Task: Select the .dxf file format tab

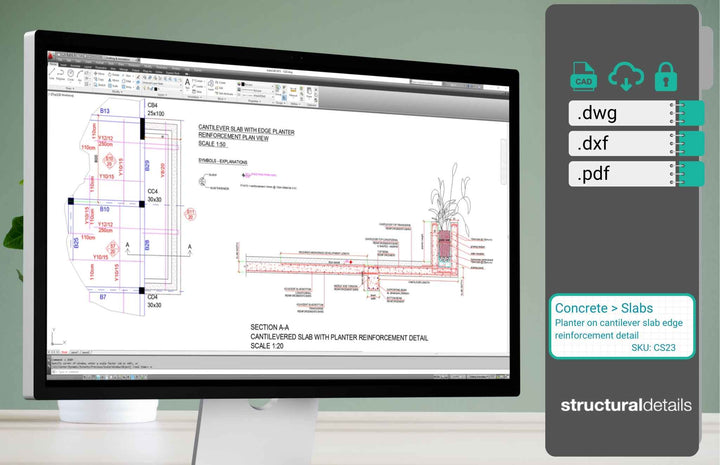Action: click(636, 143)
